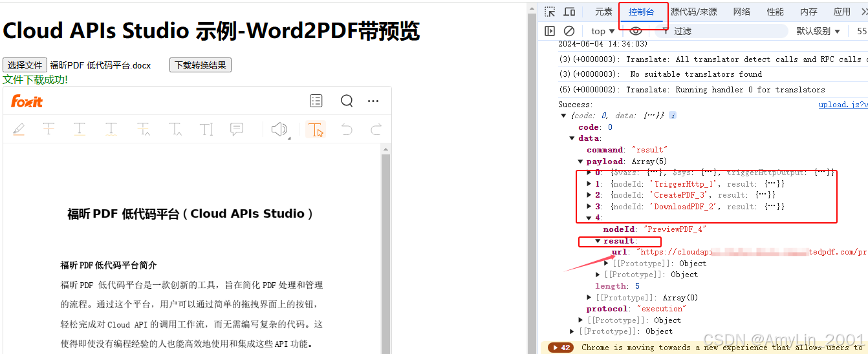This screenshot has height=354, width=868.
Task: Click the 下载转换结果 button
Action: (x=201, y=65)
